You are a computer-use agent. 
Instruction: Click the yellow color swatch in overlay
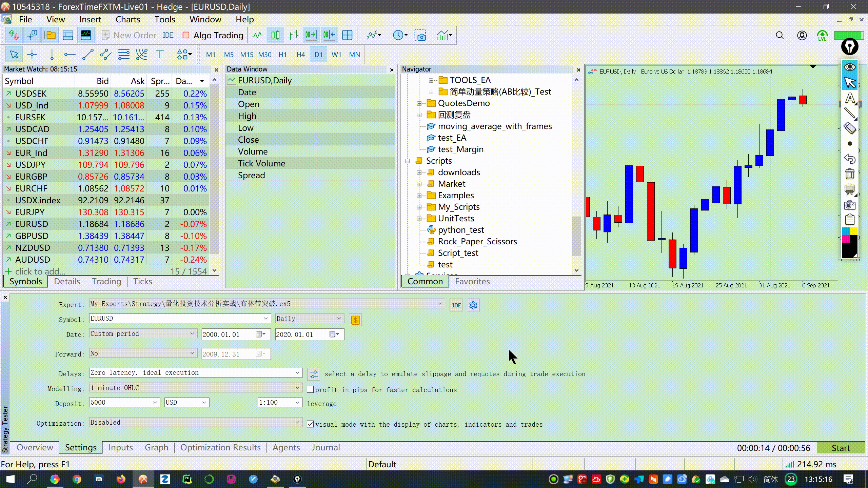click(853, 231)
